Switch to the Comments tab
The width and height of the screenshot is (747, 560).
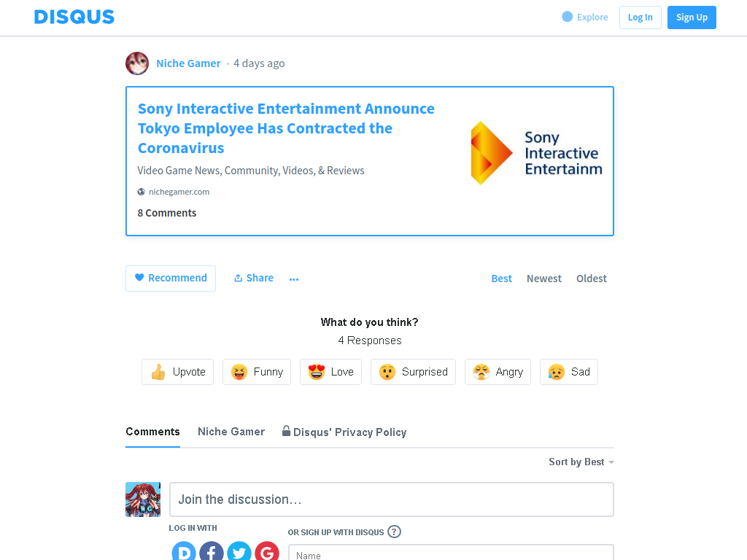[x=153, y=432]
